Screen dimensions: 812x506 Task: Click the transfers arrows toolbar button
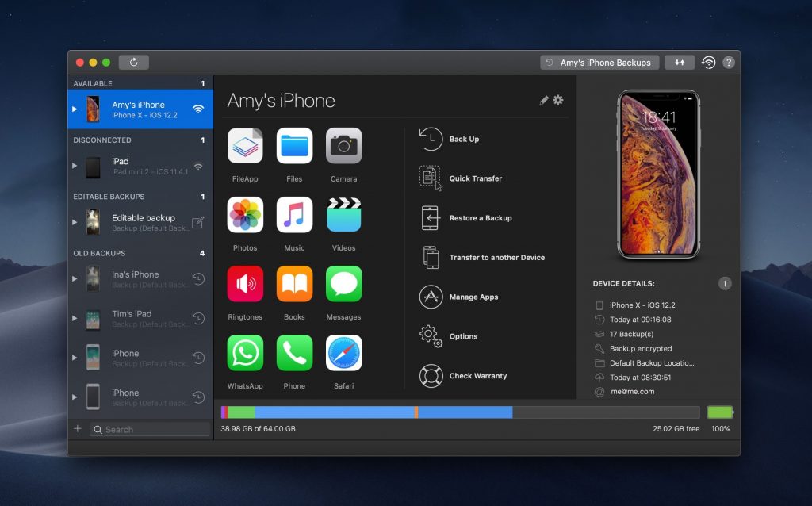680,63
